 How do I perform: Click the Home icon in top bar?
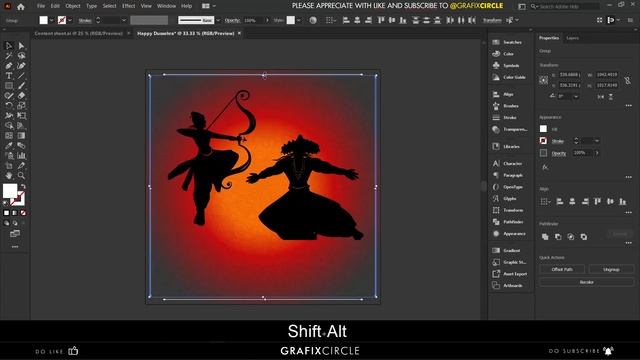21,7
